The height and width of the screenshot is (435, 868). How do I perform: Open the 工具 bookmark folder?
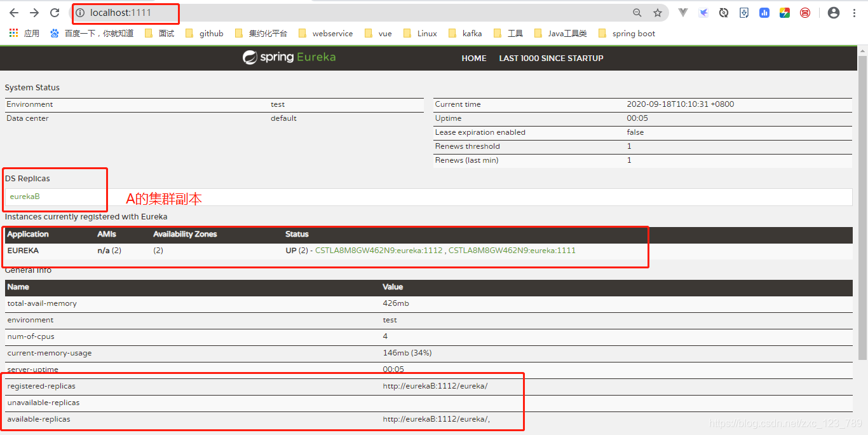508,34
